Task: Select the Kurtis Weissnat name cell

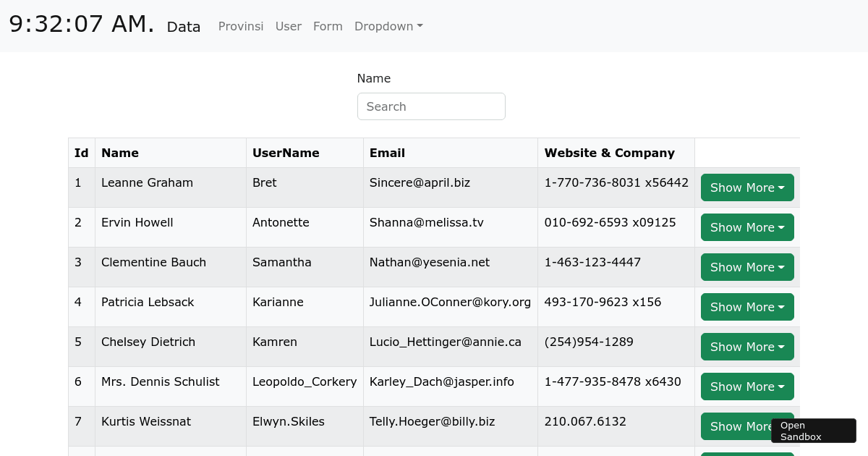Action: coord(146,421)
